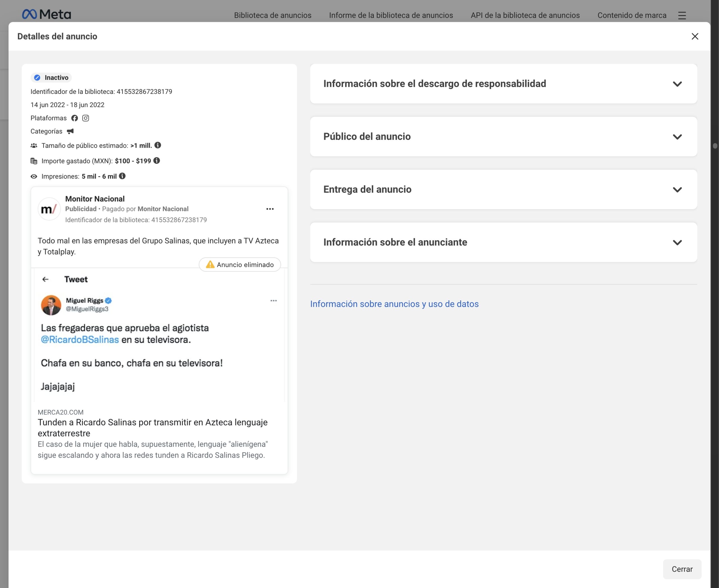Viewport: 719px width, 588px height.
Task: Click the $100 - $199 spent value
Action: coord(133,161)
